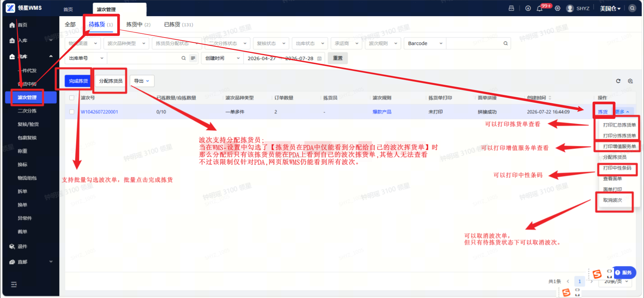Click the 完成拣货 button
644x298 pixels.
point(78,81)
